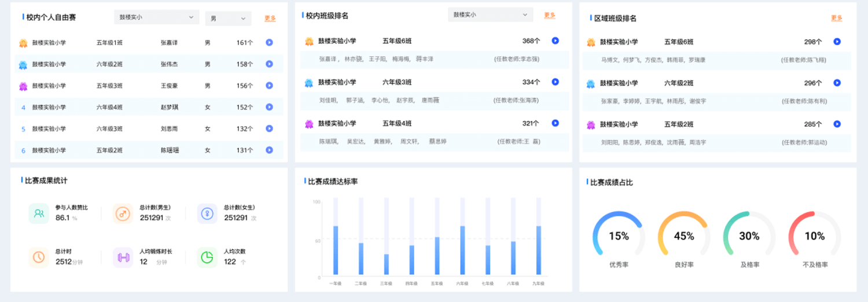The height and width of the screenshot is (302, 868).
Task: Select the 总计数(男生) male icon
Action: point(123,213)
